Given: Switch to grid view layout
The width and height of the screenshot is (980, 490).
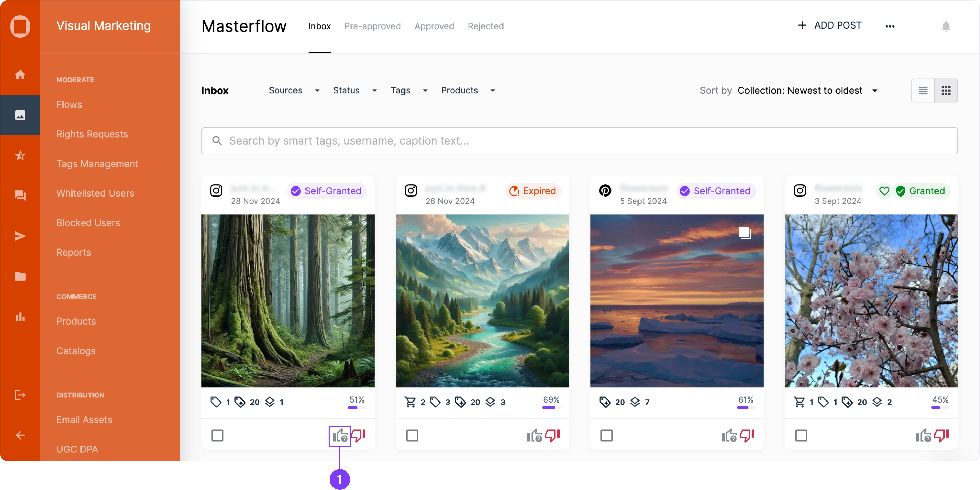Looking at the screenshot, I should point(946,91).
